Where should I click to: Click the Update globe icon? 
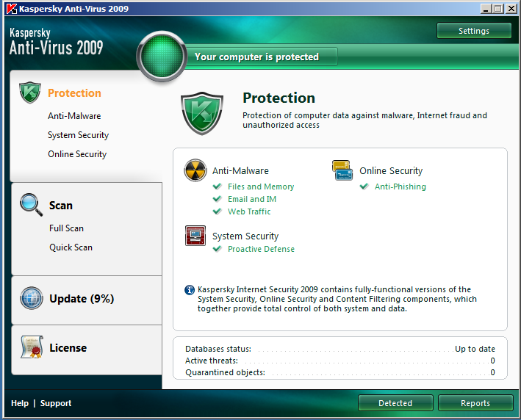[32, 298]
